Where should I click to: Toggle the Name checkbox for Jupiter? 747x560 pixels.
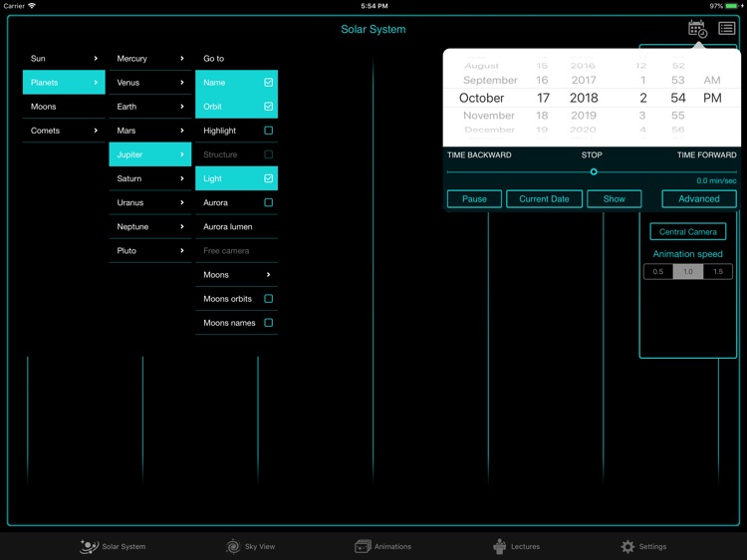(x=268, y=83)
